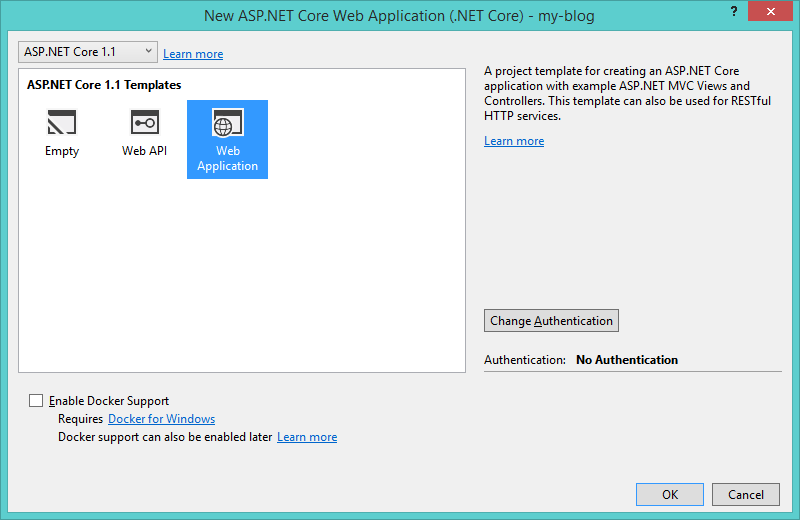Click 'Docker support can also be enabled later' text
The height and width of the screenshot is (520, 800).
click(165, 437)
